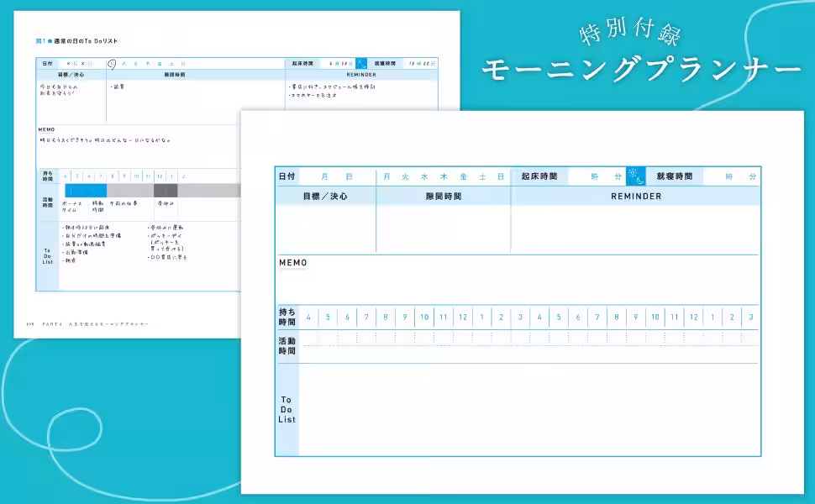815x504 pixels.
Task: Click the MEMO label in front planner
Action: [293, 263]
